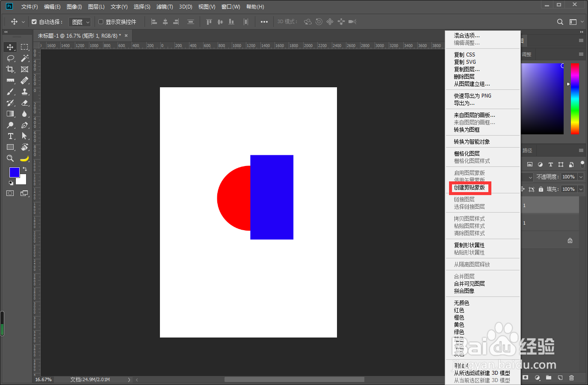Select the Crop tool
The height and width of the screenshot is (385, 588).
pos(10,69)
